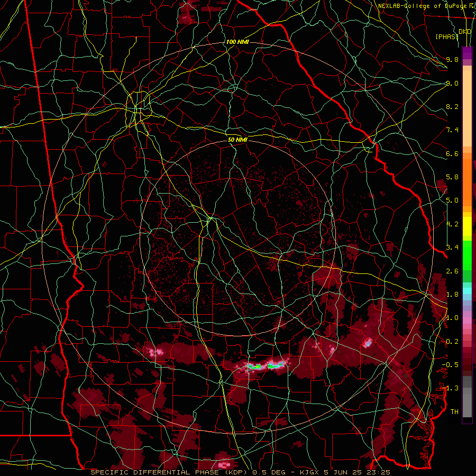Pick the cyan band of the color bar

point(467,291)
